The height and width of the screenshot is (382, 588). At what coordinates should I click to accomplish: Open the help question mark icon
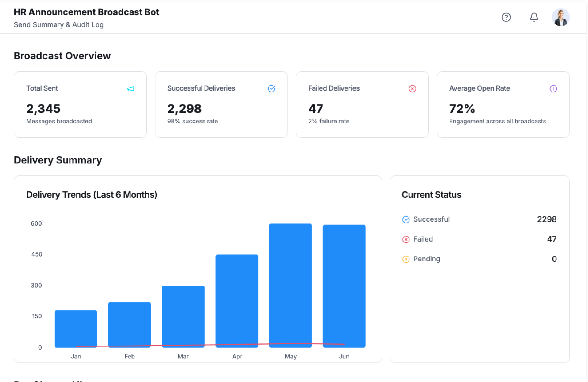click(x=506, y=17)
